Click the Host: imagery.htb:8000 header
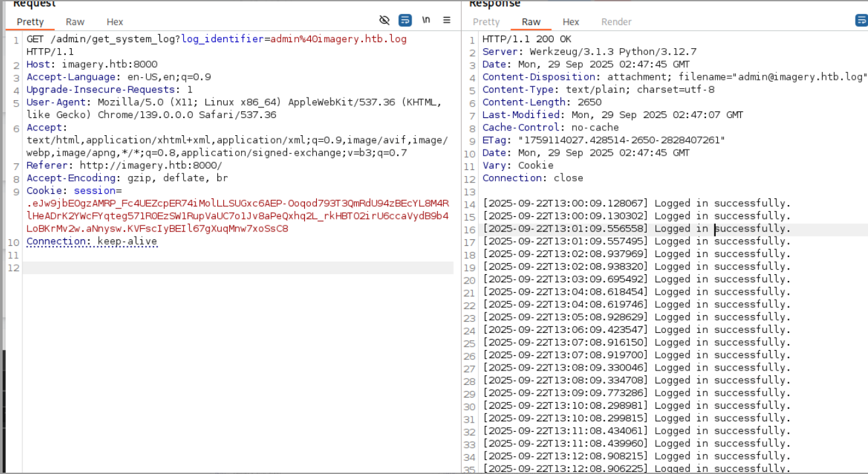 click(92, 65)
